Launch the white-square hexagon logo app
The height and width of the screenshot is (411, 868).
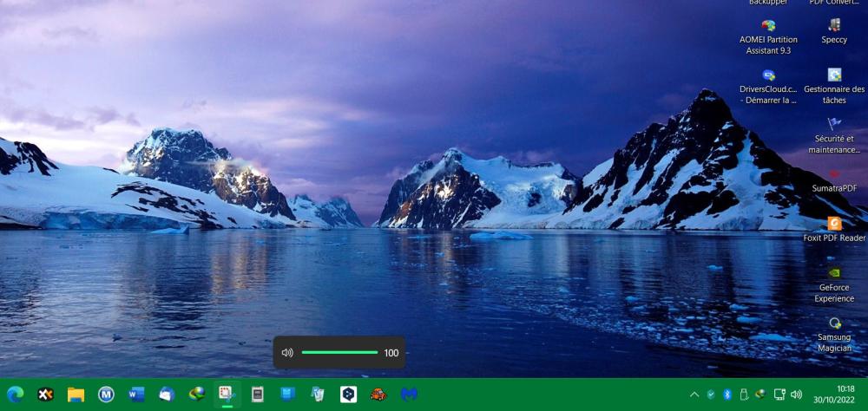pos(348,395)
